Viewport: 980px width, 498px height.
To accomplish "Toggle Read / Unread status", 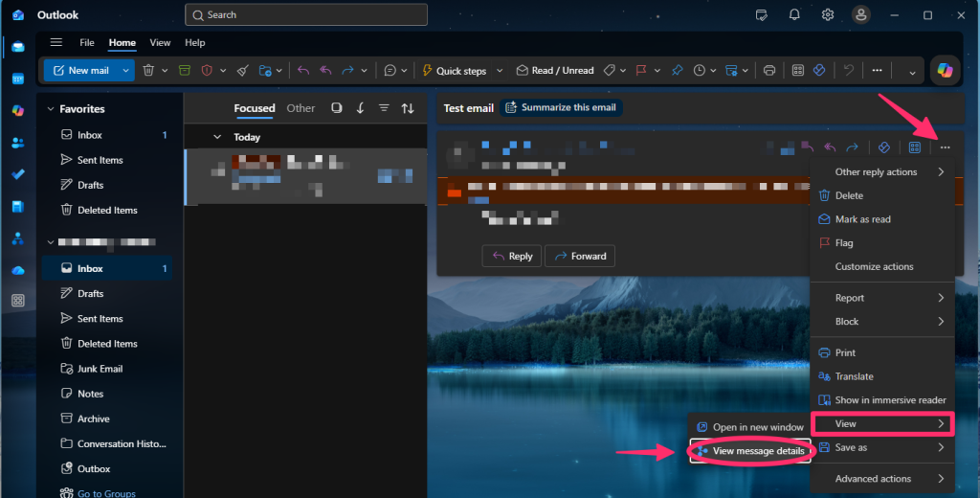I will click(x=554, y=71).
